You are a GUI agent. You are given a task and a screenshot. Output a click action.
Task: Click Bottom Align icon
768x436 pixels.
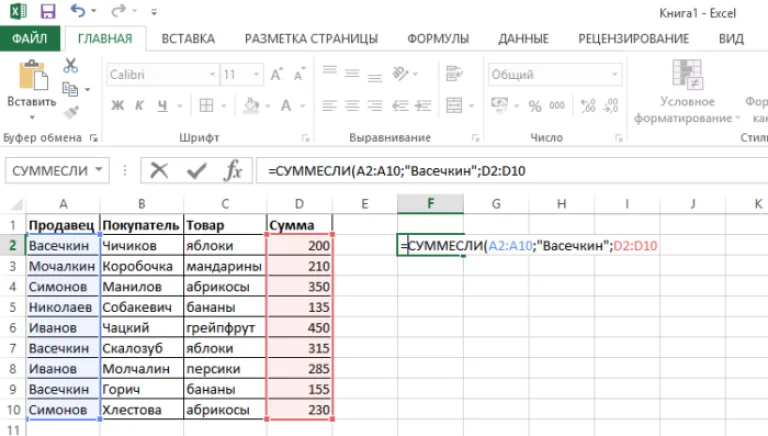point(375,76)
